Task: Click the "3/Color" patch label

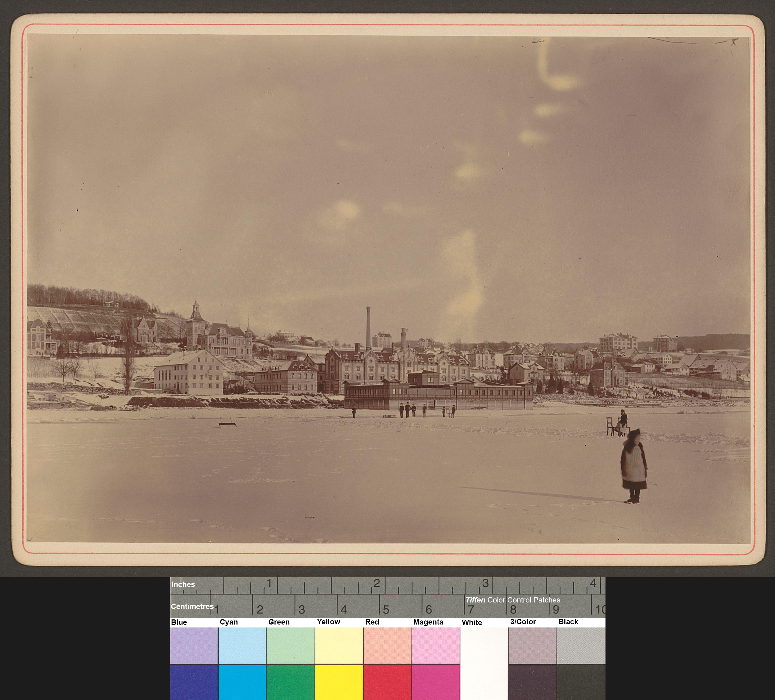Action: click(523, 622)
